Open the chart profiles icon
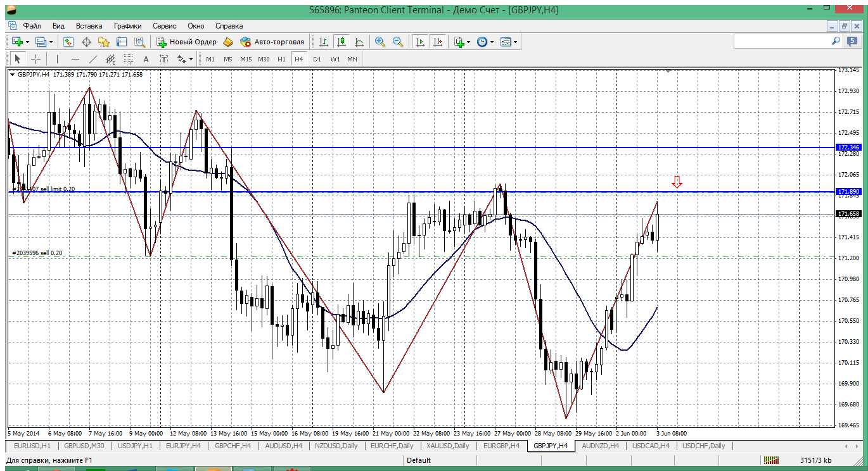The image size is (868, 471). point(41,42)
